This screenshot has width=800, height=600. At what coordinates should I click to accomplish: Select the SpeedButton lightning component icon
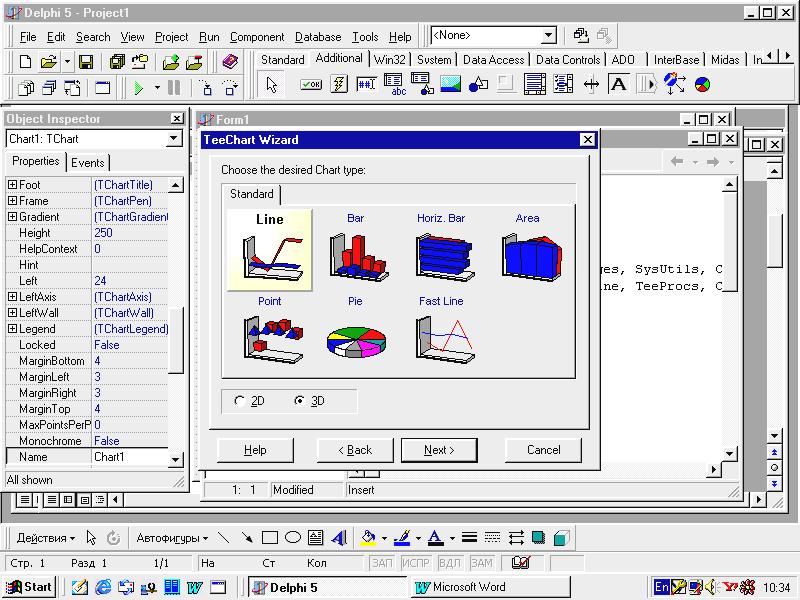tap(339, 84)
